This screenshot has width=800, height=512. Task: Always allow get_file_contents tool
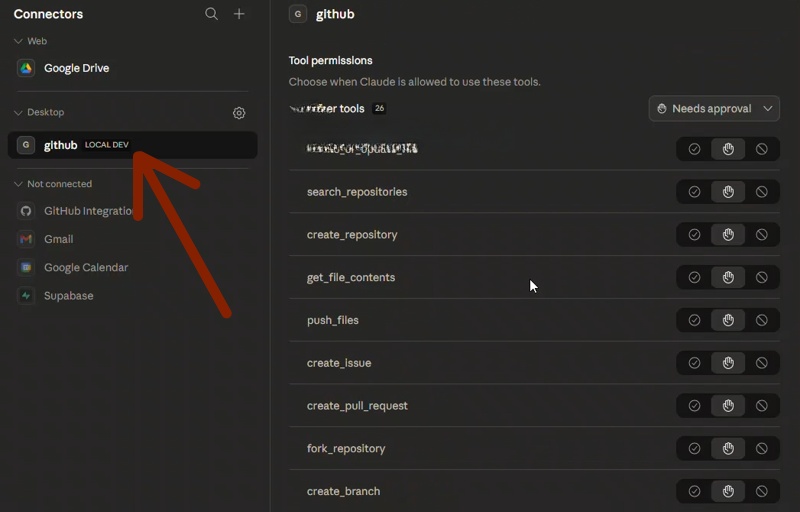click(694, 277)
